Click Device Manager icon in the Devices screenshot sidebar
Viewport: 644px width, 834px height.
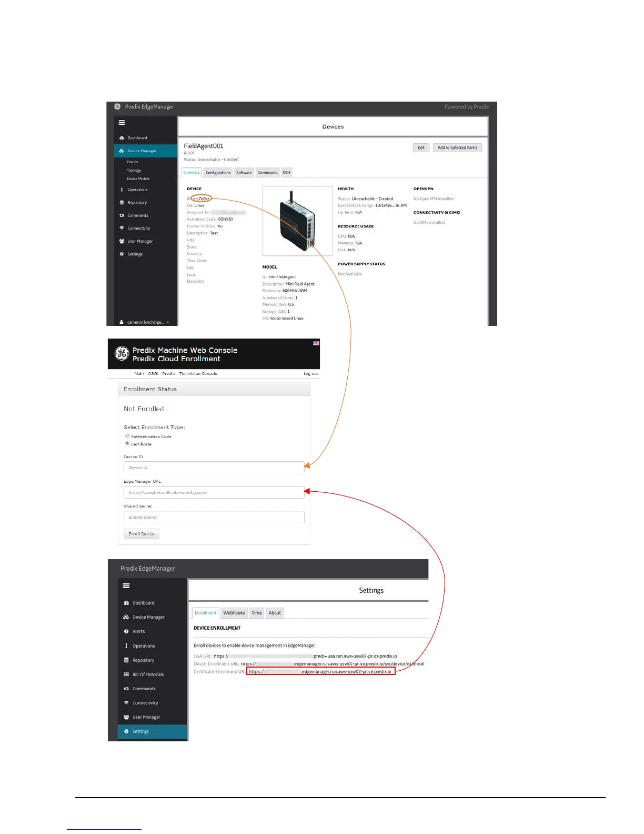[x=122, y=151]
